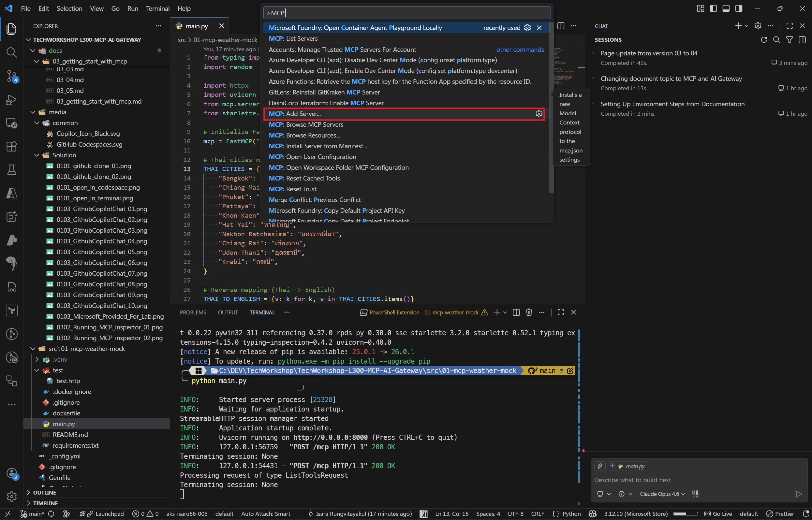The height and width of the screenshot is (520, 812).
Task: Kill terminal with trash icon
Action: (529, 312)
